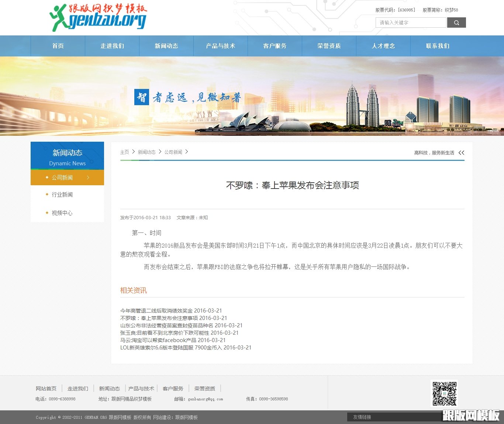Click the breadcrumb chevron after 新闻动态
Screen dimensions: 504x424
(x=160, y=152)
